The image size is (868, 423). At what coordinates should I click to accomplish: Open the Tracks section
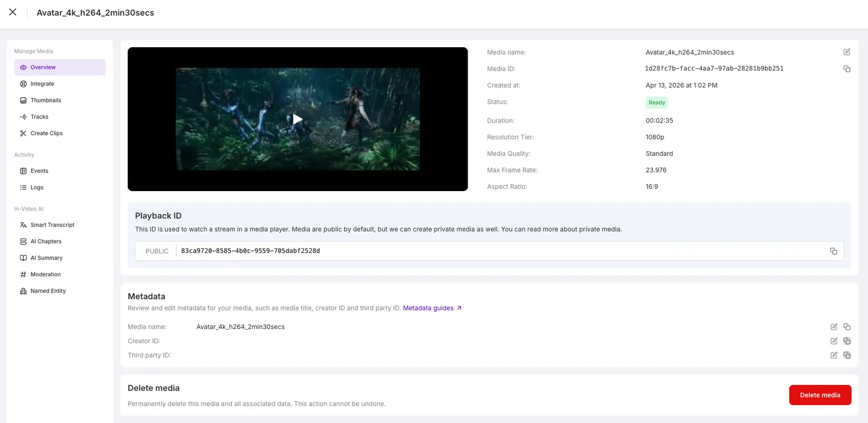[60, 117]
